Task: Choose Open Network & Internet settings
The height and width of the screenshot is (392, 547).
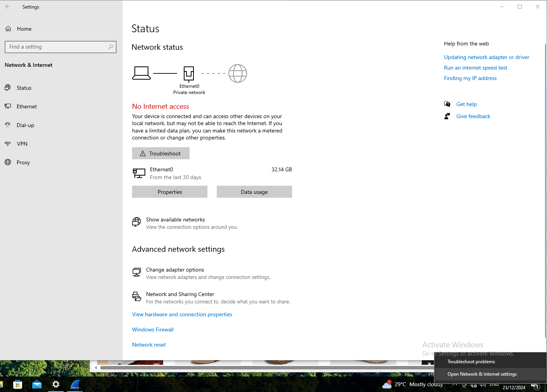Action: 490,374
